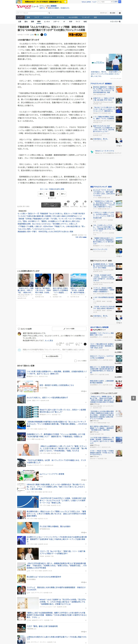
Task: Select 国内 category
Action: (26, 21)
